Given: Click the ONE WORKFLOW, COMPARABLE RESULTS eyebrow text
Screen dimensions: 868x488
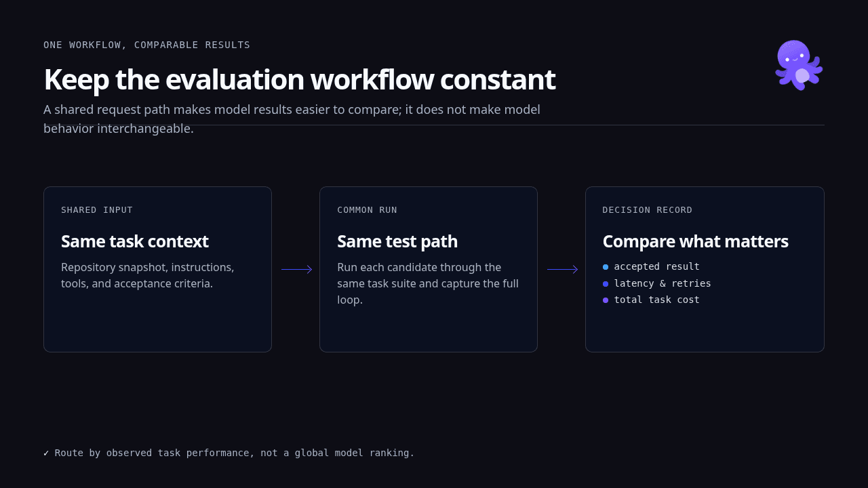Looking at the screenshot, I should click(146, 45).
